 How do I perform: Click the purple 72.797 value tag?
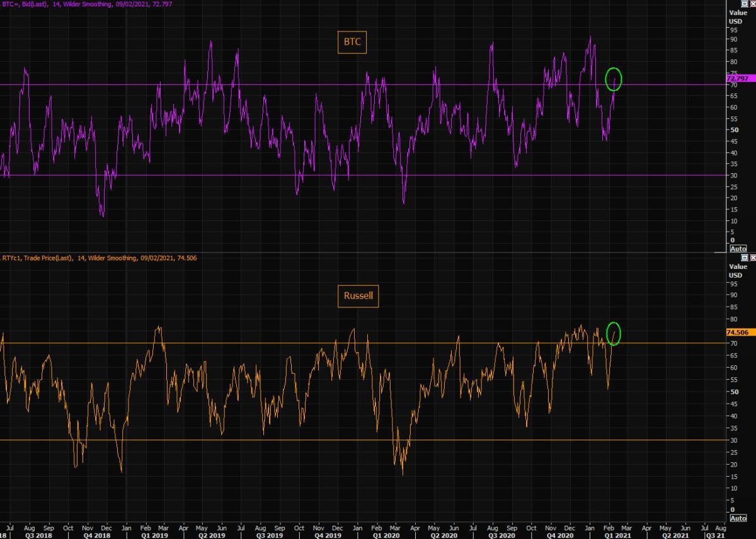(740, 78)
